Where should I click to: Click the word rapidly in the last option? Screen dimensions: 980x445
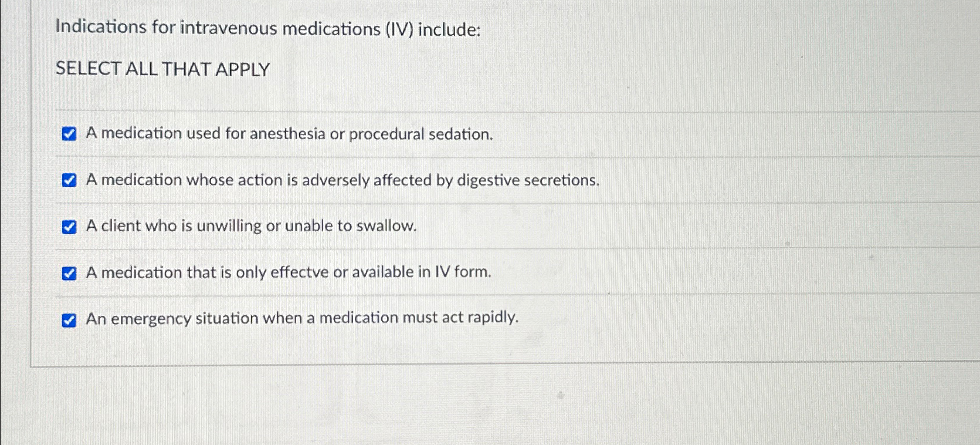point(494,319)
